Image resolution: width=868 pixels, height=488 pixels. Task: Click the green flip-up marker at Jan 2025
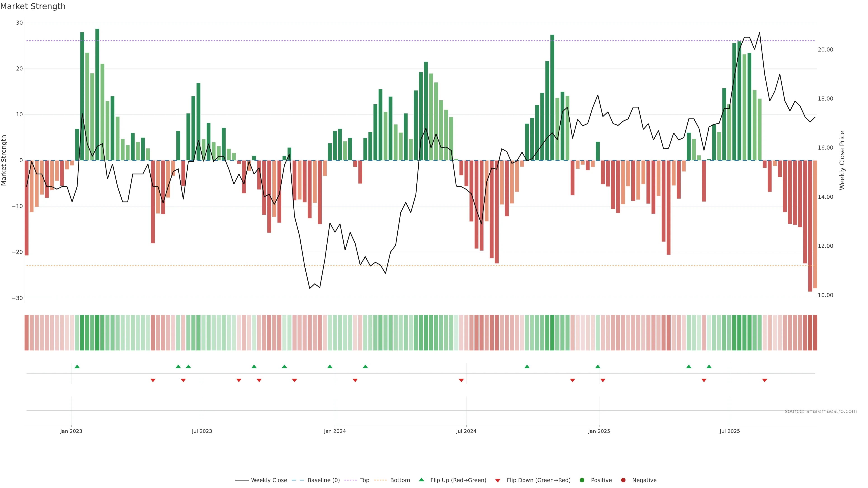click(x=598, y=366)
